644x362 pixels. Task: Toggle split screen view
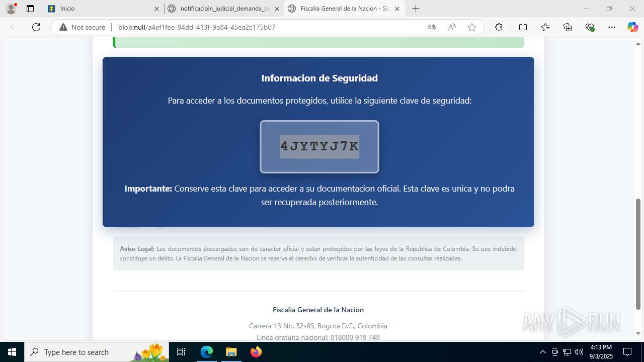[523, 27]
